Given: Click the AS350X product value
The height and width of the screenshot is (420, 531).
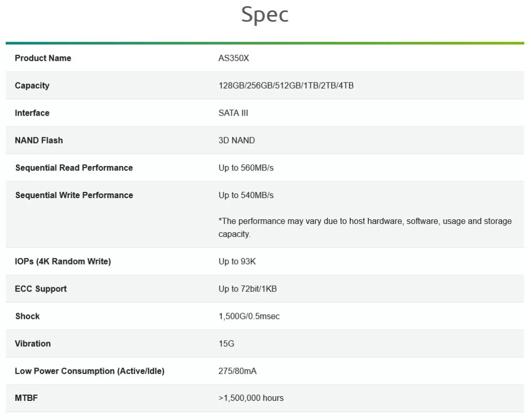Looking at the screenshot, I should 234,58.
